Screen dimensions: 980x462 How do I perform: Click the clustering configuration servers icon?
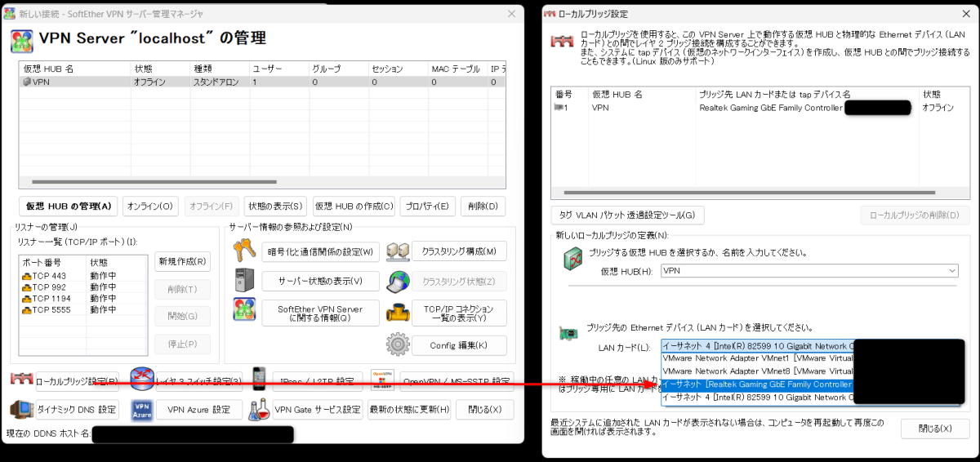coord(398,250)
